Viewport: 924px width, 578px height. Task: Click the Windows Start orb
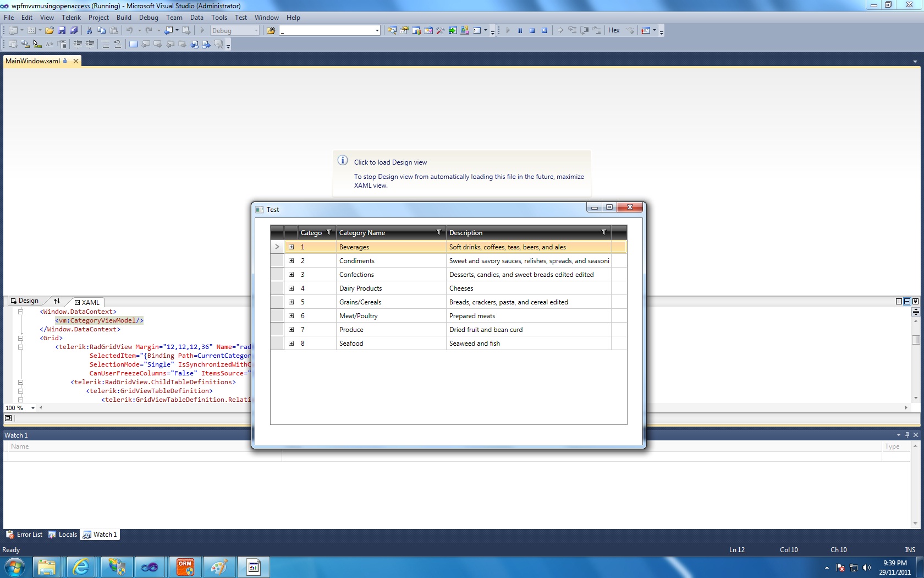[x=14, y=567]
